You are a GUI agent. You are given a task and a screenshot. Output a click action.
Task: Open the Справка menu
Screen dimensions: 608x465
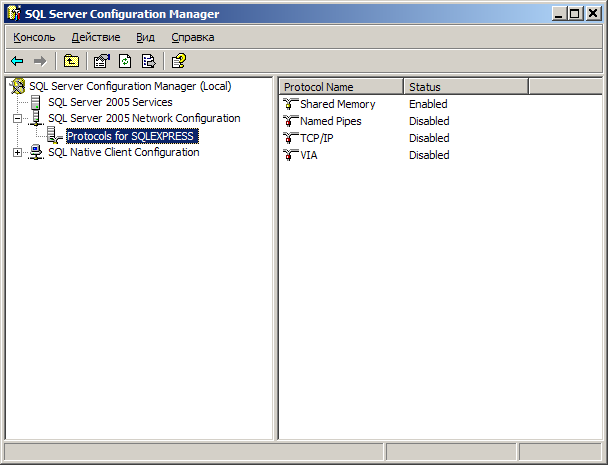(193, 37)
